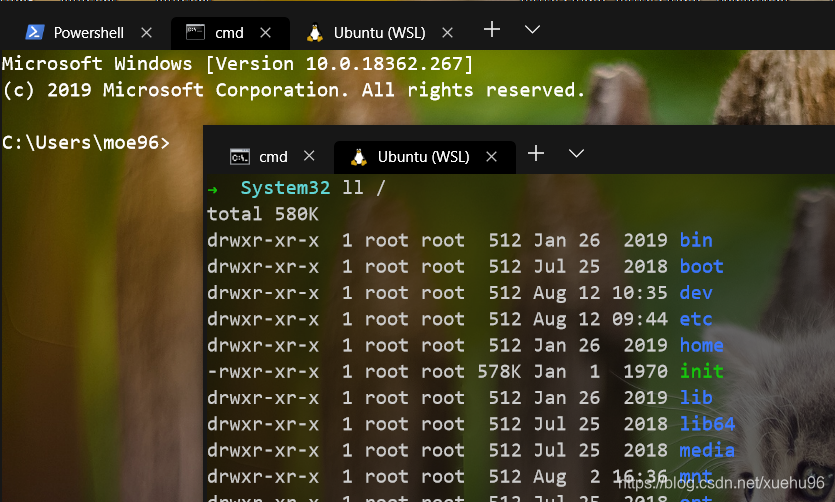Click the green 'init' file name

(x=701, y=371)
